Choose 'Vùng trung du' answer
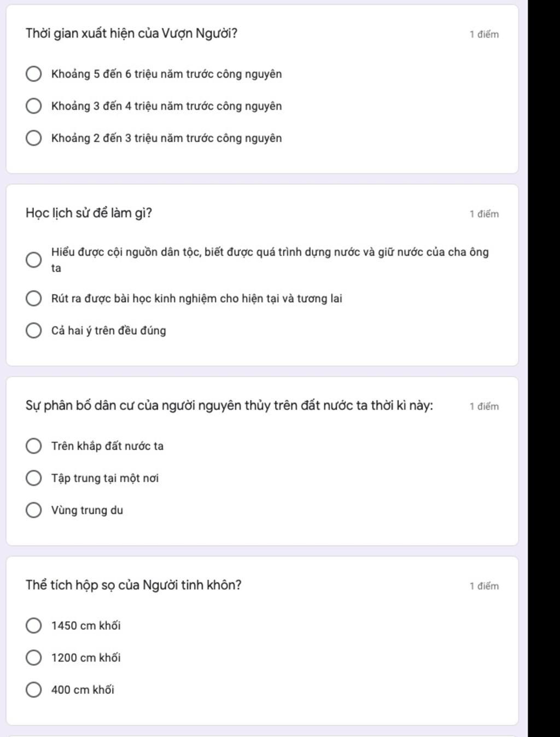This screenshot has height=737, width=560. coord(34,510)
